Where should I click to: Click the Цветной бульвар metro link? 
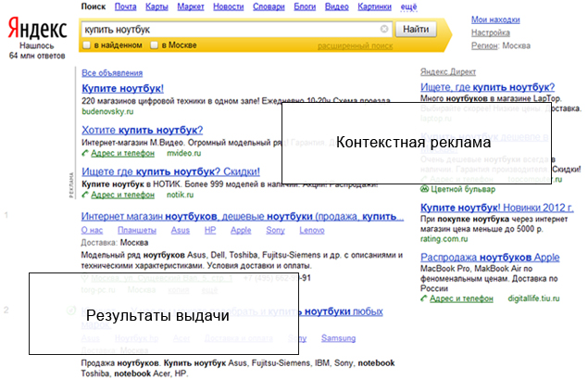point(463,189)
